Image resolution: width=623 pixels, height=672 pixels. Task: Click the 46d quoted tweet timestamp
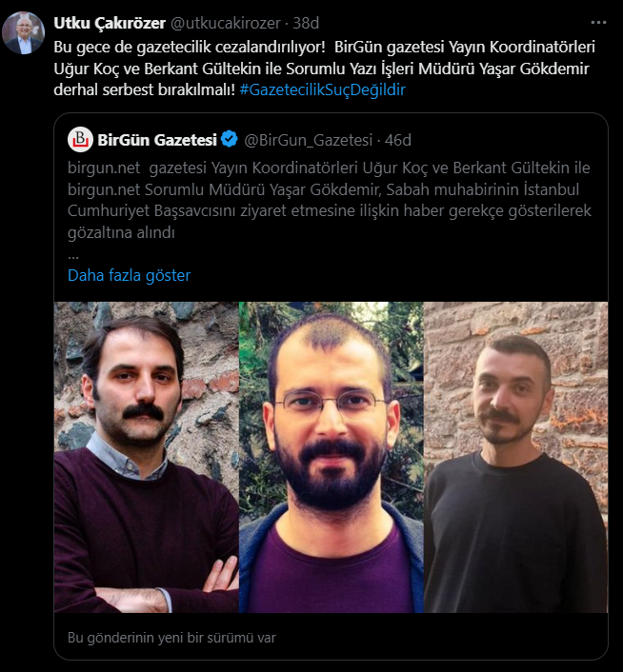pos(398,140)
